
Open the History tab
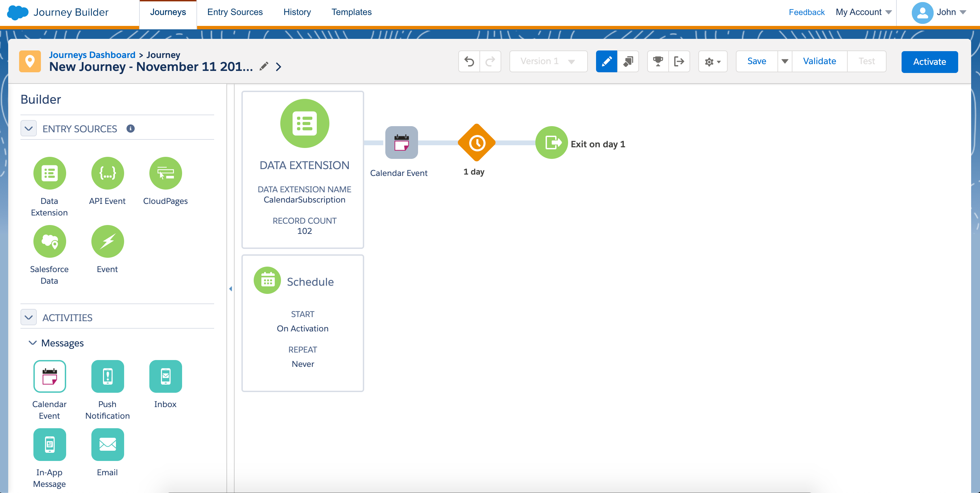[x=297, y=12]
